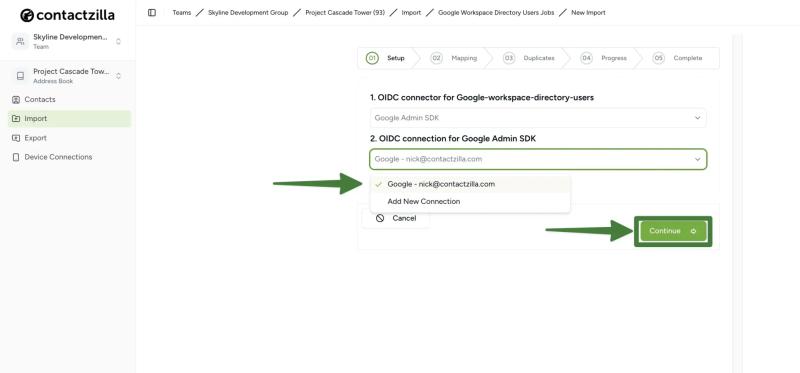Click the contactzilla logo

[x=67, y=15]
